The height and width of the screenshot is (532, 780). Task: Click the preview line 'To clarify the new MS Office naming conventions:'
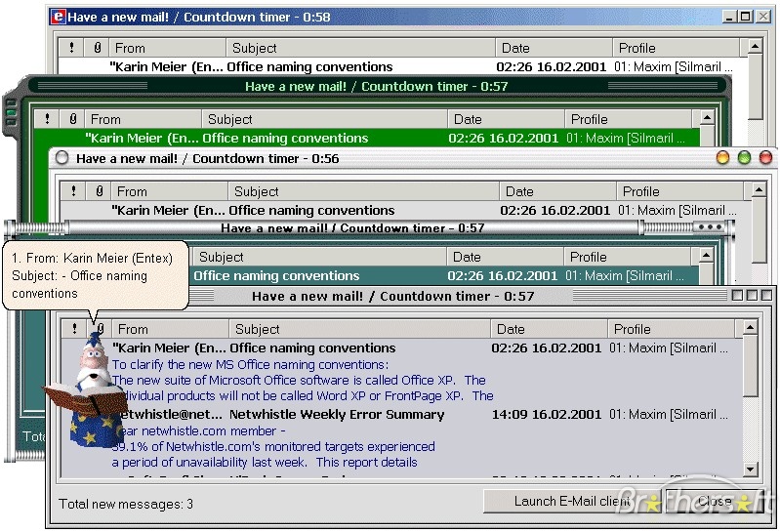pyautogui.click(x=250, y=364)
